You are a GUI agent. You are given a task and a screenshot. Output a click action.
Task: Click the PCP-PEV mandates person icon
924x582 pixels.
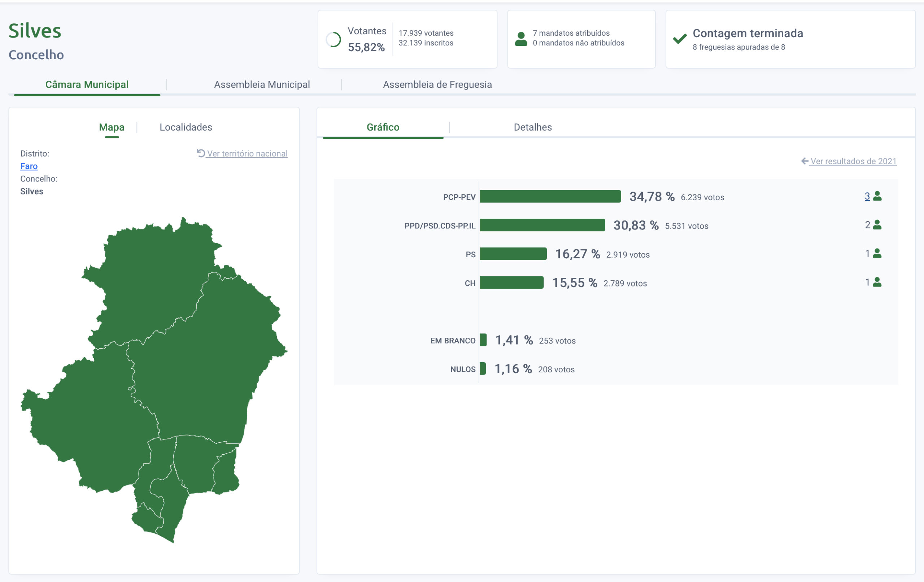coord(877,196)
